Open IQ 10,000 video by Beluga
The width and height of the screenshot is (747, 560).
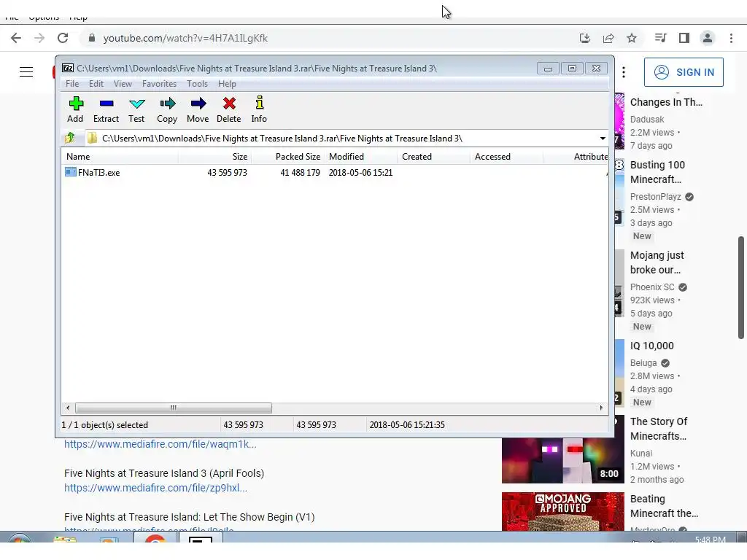click(x=651, y=346)
